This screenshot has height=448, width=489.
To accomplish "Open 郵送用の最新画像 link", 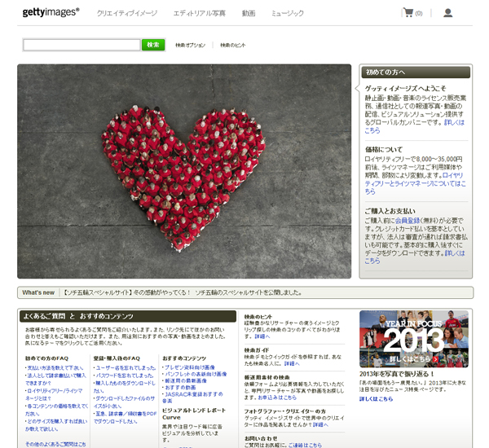I will (185, 380).
